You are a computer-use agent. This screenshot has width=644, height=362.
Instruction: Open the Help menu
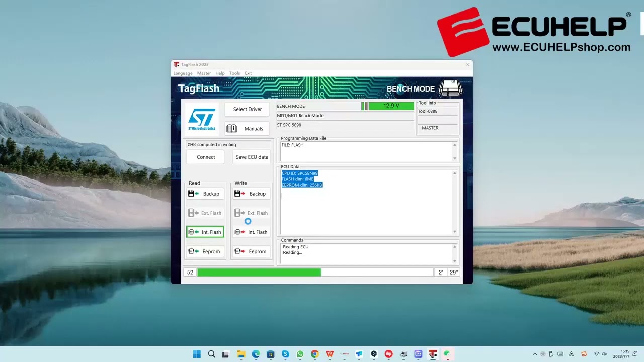pyautogui.click(x=220, y=73)
